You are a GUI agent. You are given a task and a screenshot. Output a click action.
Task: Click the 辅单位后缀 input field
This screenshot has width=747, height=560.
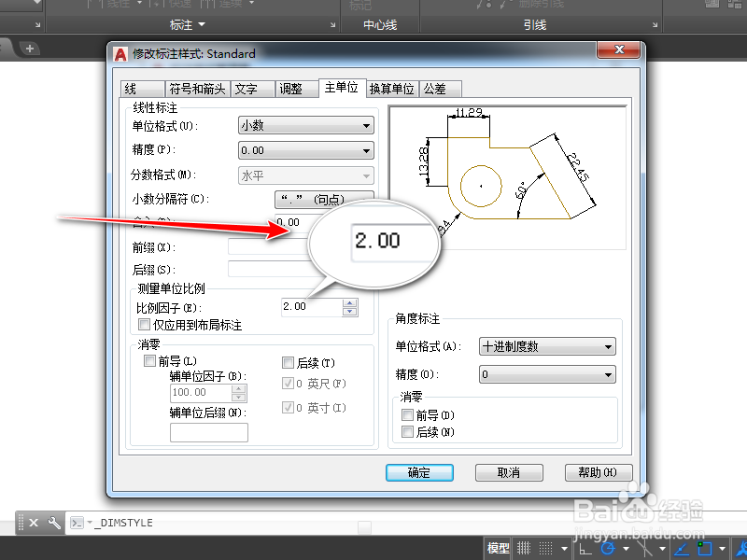click(x=207, y=432)
